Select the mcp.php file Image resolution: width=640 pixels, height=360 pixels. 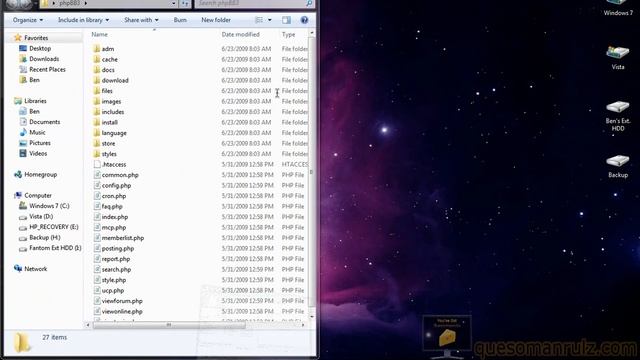pyautogui.click(x=114, y=227)
